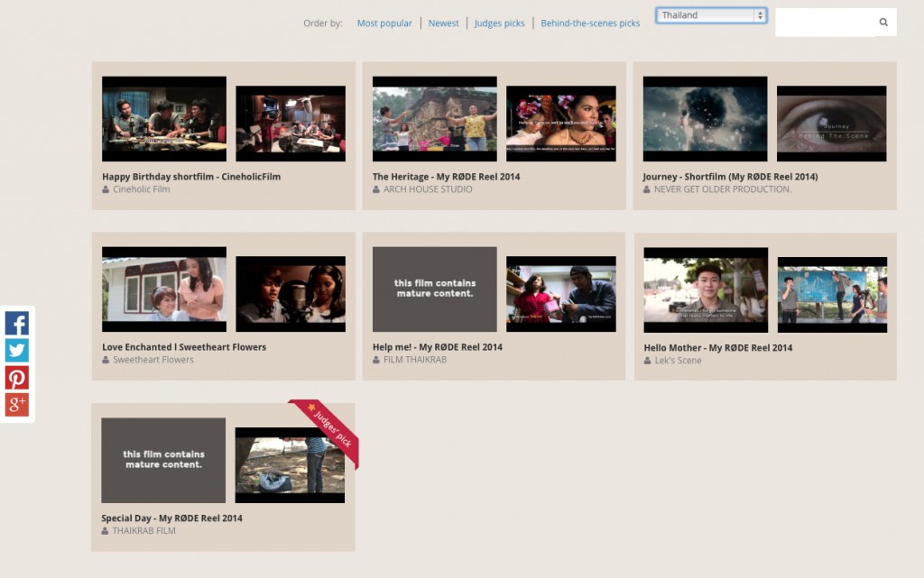Screen dimensions: 924x578
Task: Open Happy Birthday shortfilm title link
Action: [191, 177]
